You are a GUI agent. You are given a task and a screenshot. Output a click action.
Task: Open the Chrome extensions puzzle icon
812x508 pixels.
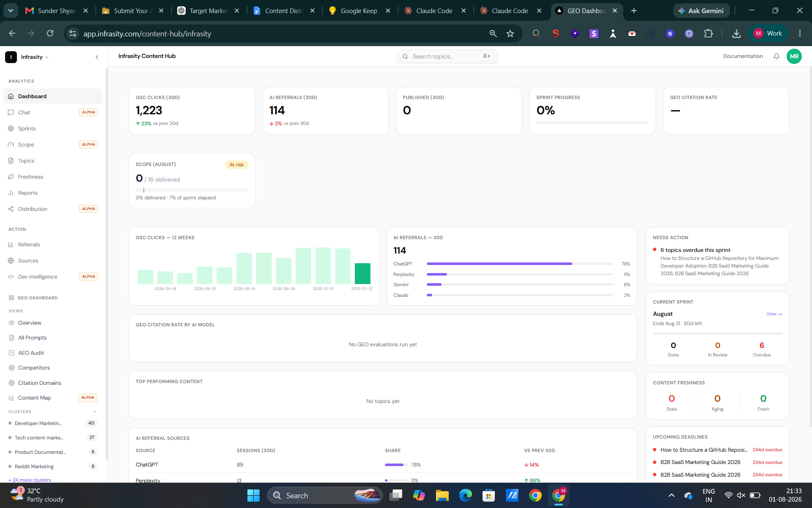coord(708,33)
